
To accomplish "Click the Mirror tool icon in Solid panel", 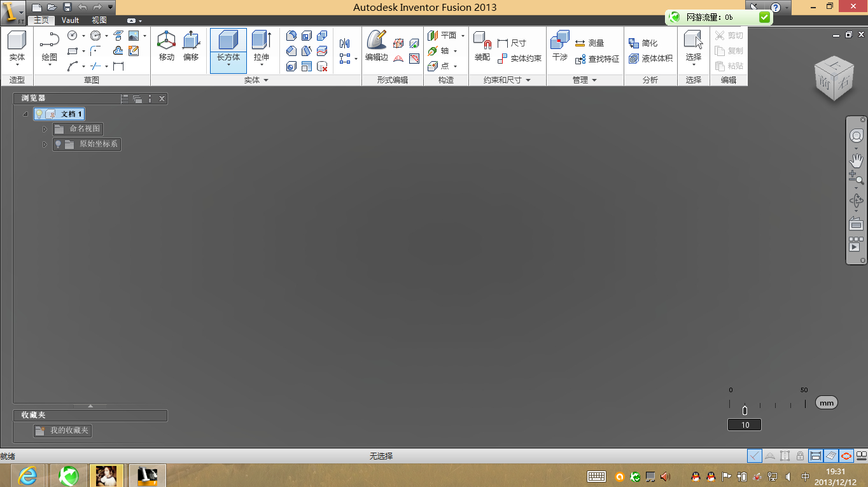I will point(345,43).
